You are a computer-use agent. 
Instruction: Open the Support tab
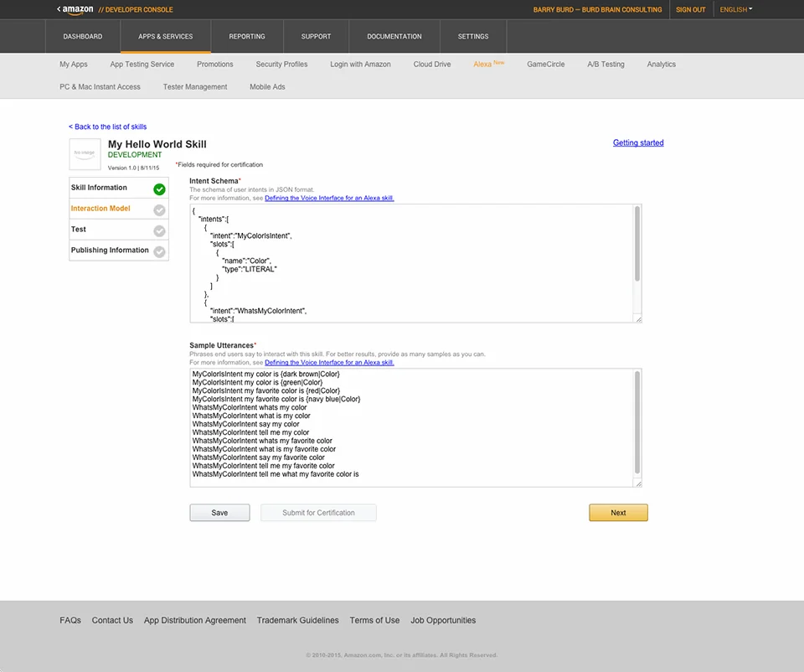316,36
